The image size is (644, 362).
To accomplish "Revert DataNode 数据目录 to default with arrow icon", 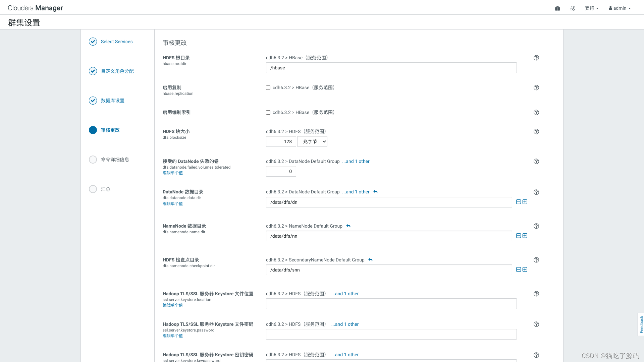I will (375, 192).
